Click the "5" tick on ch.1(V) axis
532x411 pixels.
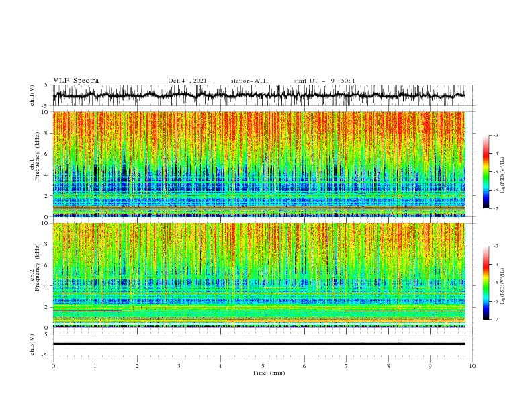click(x=46, y=85)
